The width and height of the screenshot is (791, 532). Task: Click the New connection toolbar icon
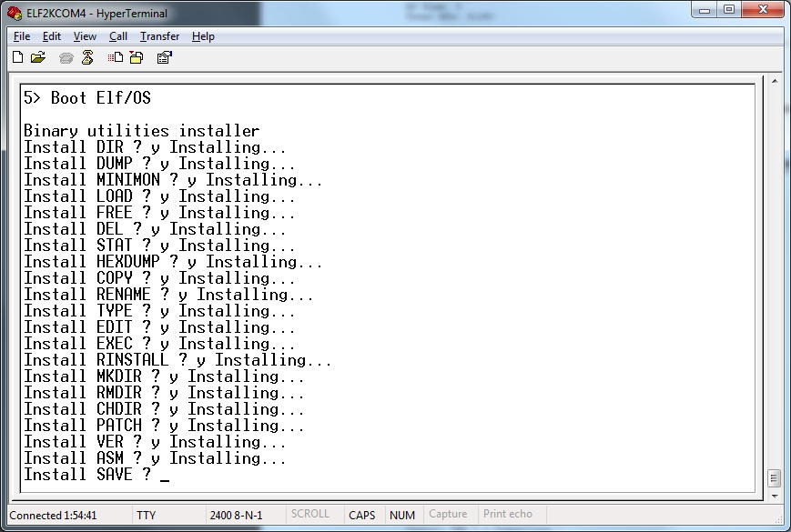[17, 57]
